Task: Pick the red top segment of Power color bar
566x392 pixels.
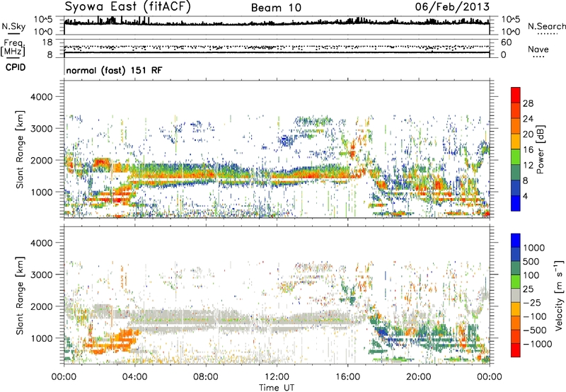Action: tap(516, 95)
